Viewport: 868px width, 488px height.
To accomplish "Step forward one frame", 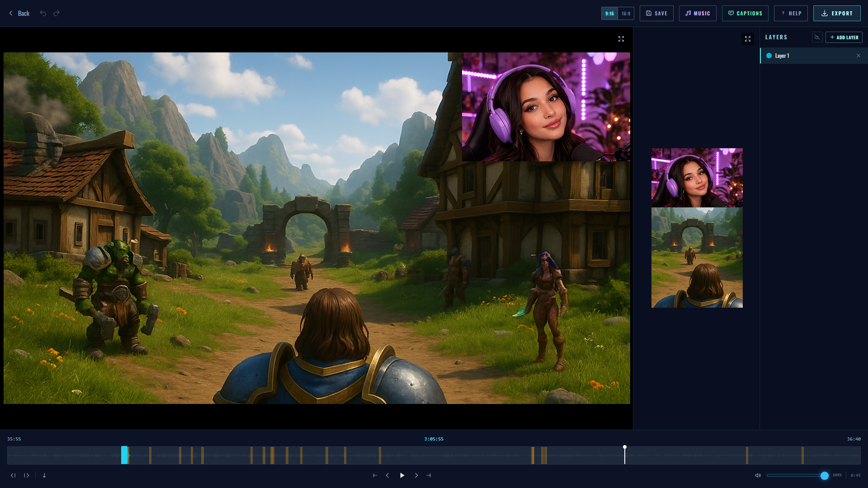I will tap(27, 475).
